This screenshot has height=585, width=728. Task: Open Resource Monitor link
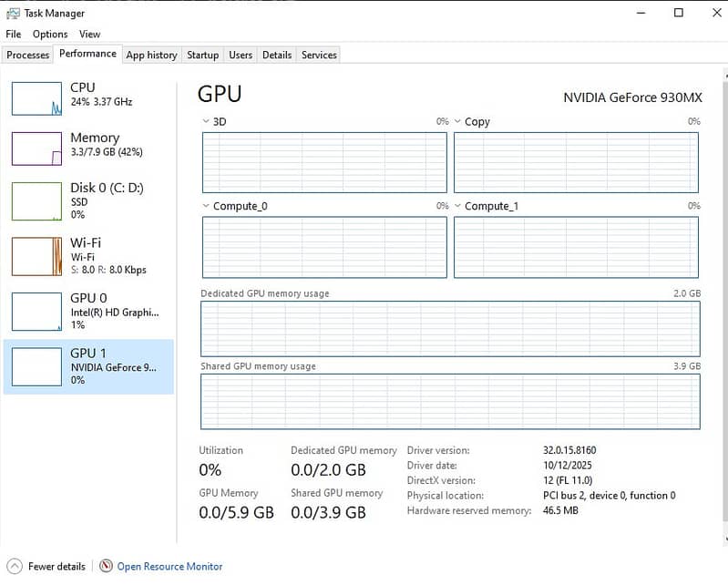click(x=169, y=567)
